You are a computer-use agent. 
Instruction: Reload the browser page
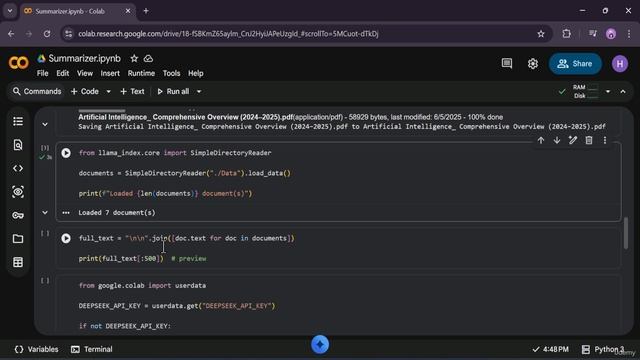47,34
